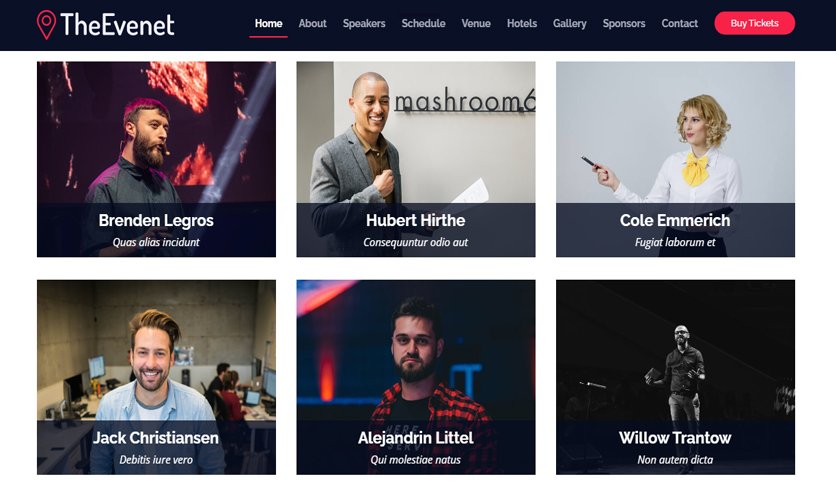Open Hubert Hirthe speaker card
This screenshot has height=484, width=836.
(416, 159)
